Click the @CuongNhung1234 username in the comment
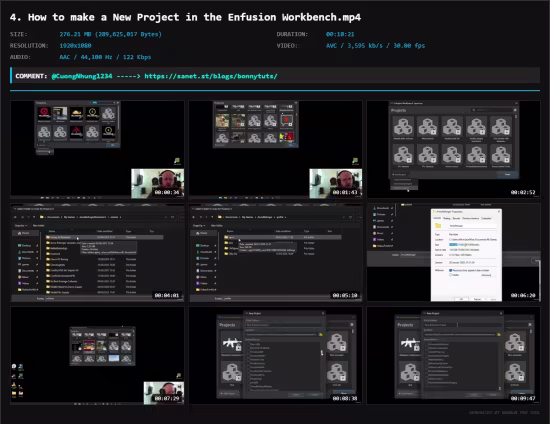This screenshot has width=550, height=424. pyautogui.click(x=82, y=76)
